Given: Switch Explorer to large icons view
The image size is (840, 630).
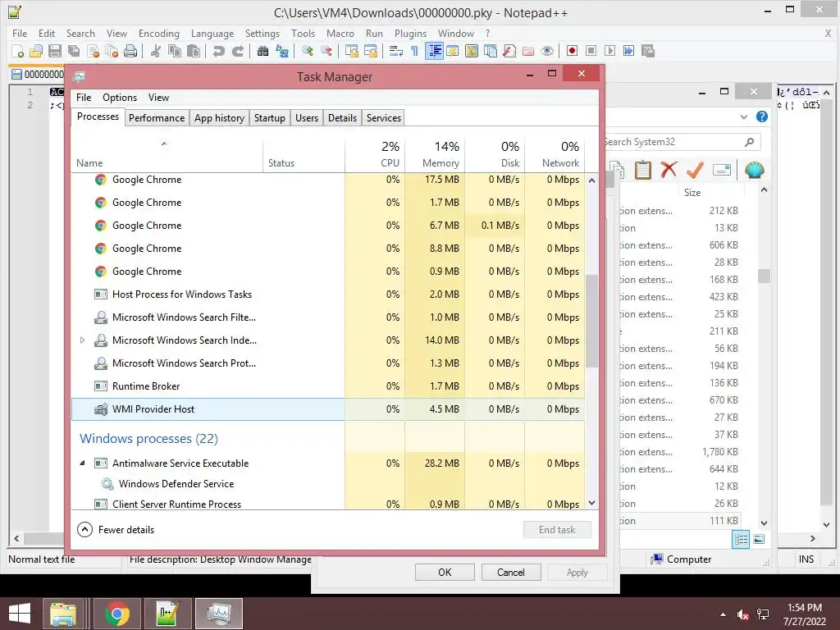Looking at the screenshot, I should [759, 540].
